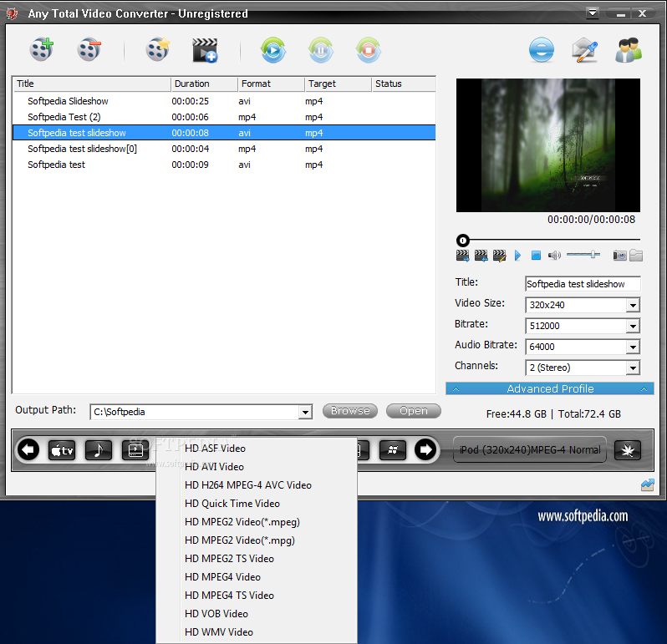Select the 'Softpedia Slideshow' row
The image size is (667, 644).
(x=224, y=101)
